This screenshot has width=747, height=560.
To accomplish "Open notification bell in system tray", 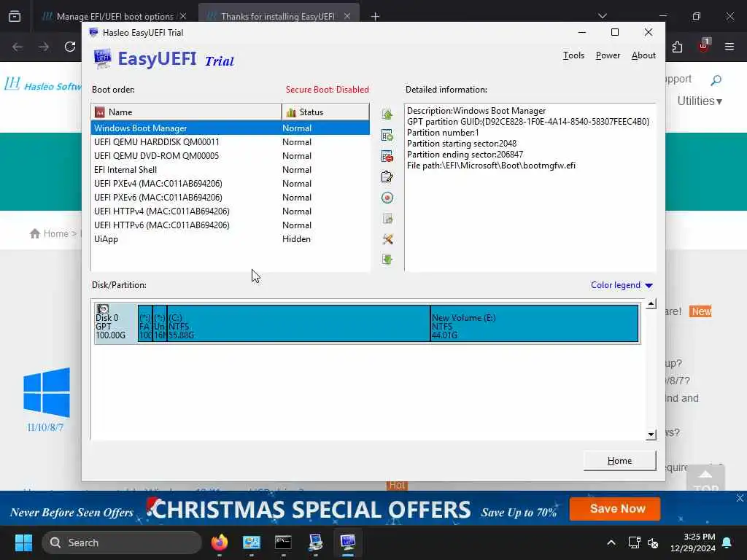I will pyautogui.click(x=727, y=542).
